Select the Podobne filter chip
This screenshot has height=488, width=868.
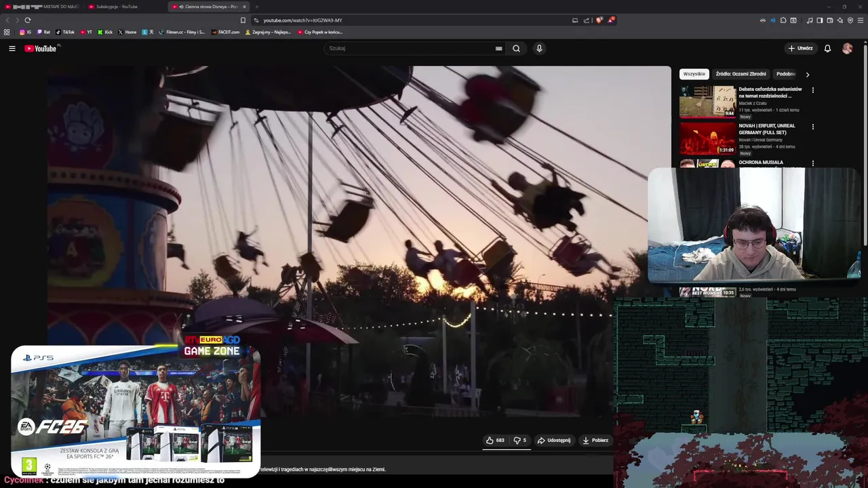pos(786,74)
